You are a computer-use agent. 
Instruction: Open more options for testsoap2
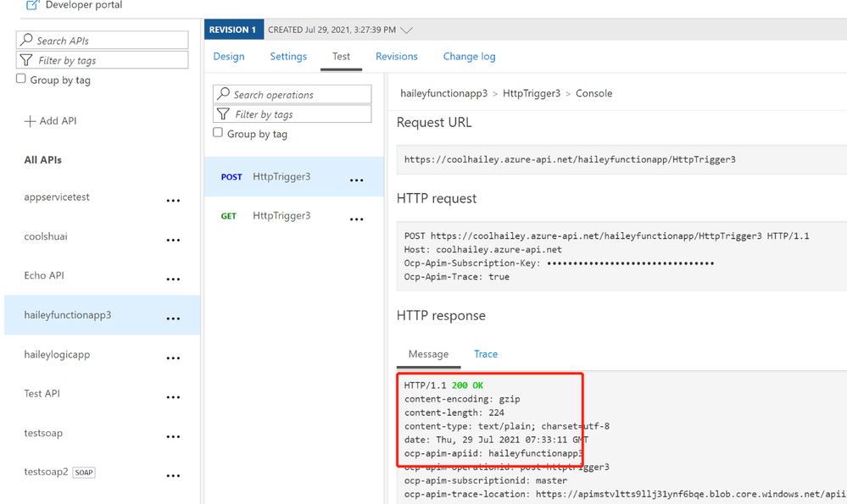pos(173,475)
